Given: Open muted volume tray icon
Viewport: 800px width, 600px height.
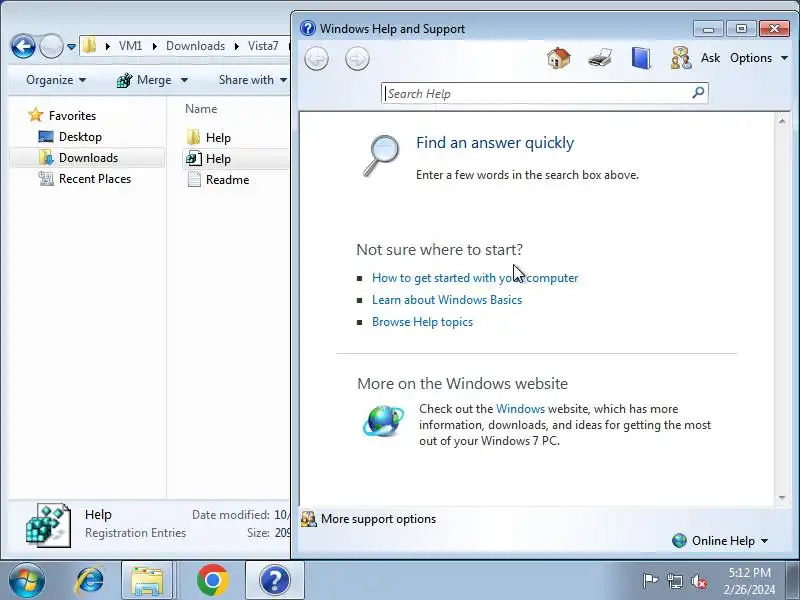Looking at the screenshot, I should 699,581.
